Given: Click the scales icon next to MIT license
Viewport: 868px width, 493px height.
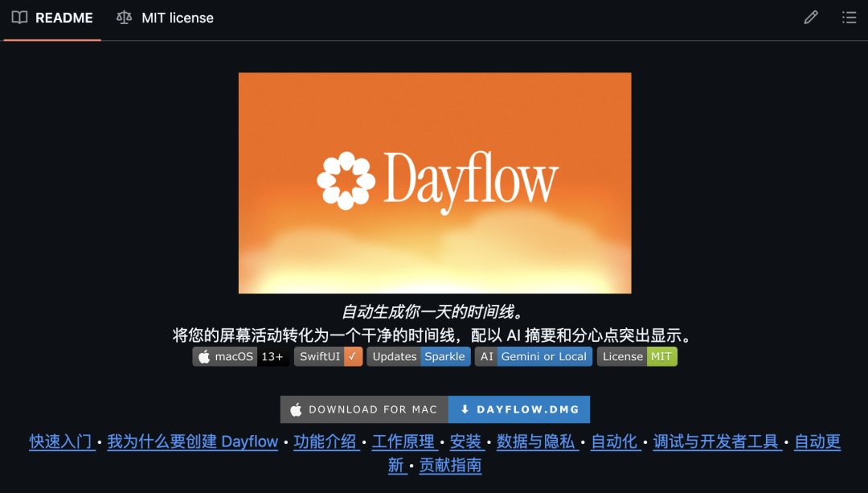Looking at the screenshot, I should tap(124, 17).
